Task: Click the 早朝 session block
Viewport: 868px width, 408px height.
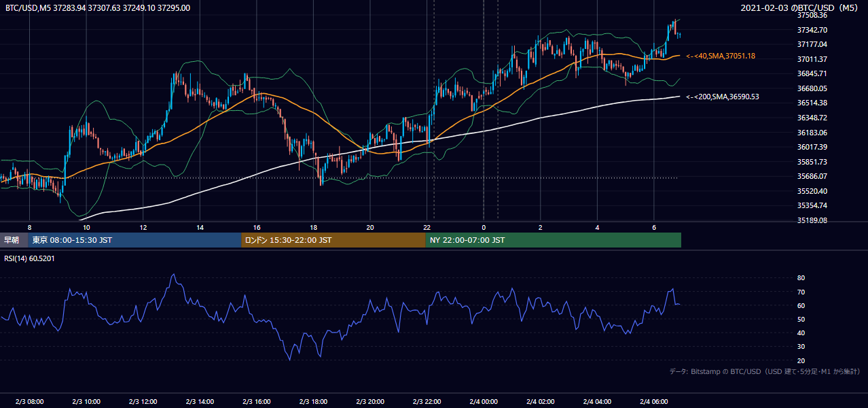Action: click(14, 240)
